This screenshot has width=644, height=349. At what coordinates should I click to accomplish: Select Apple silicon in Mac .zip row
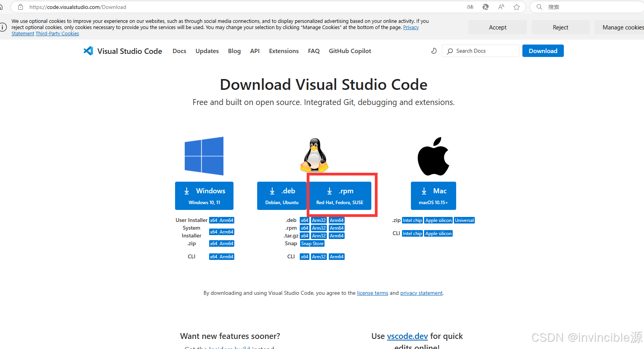[438, 220]
